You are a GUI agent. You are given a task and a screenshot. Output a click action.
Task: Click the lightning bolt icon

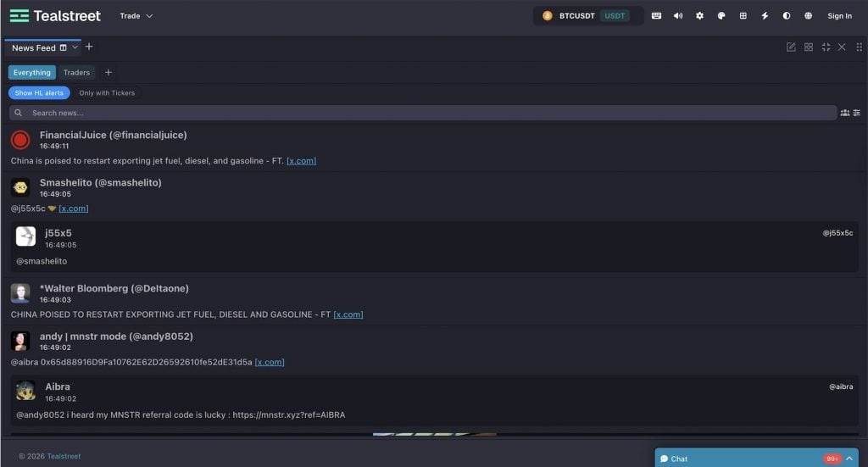[765, 15]
